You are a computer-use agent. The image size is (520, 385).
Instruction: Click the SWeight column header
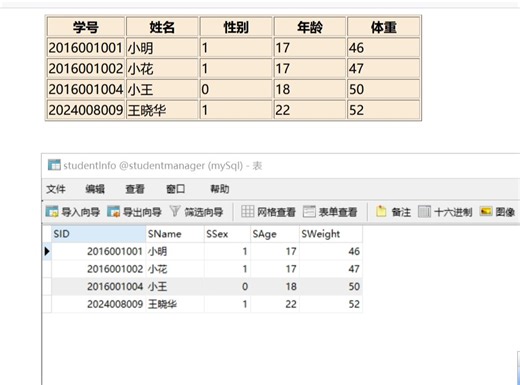331,234
